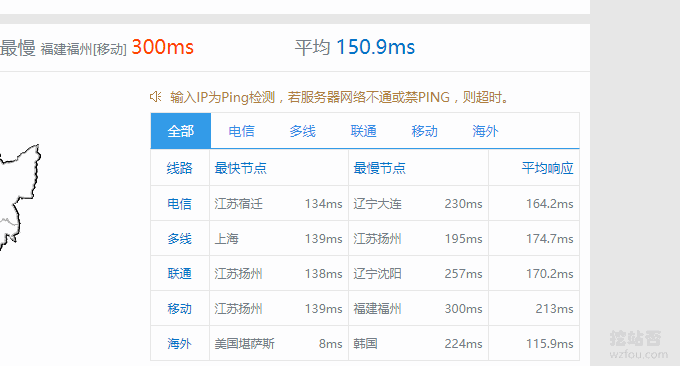Viewport: 680px width, 366px height.
Task: Click 联通 in the 线路 column
Action: point(180,274)
